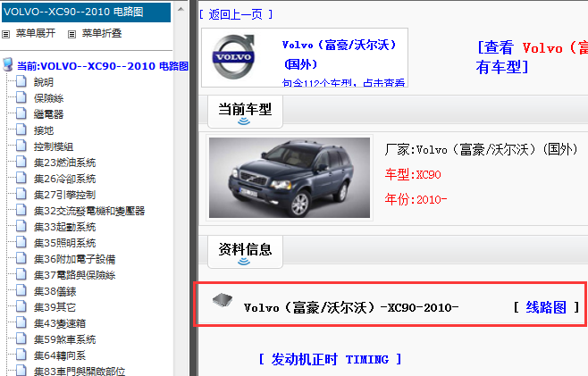Click the page icon next to 集39其它
588x376 pixels.
point(21,306)
